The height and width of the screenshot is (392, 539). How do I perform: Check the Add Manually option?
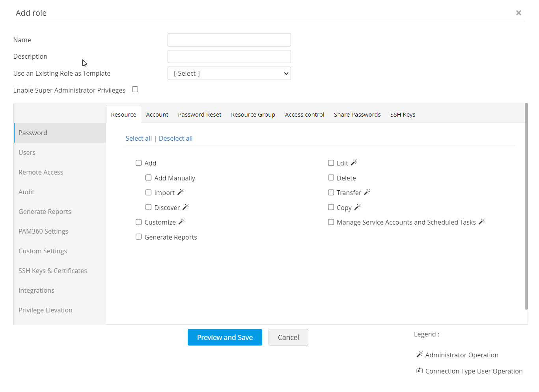click(x=149, y=178)
